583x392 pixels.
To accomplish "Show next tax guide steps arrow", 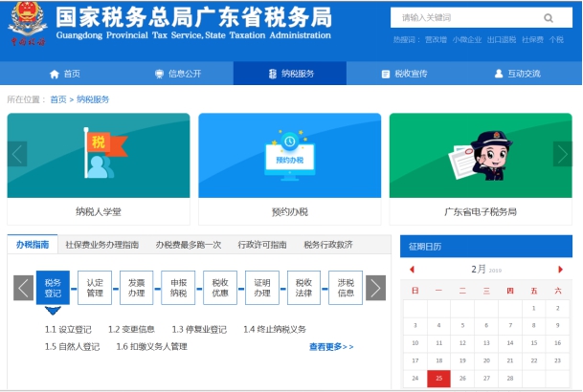I will [376, 288].
